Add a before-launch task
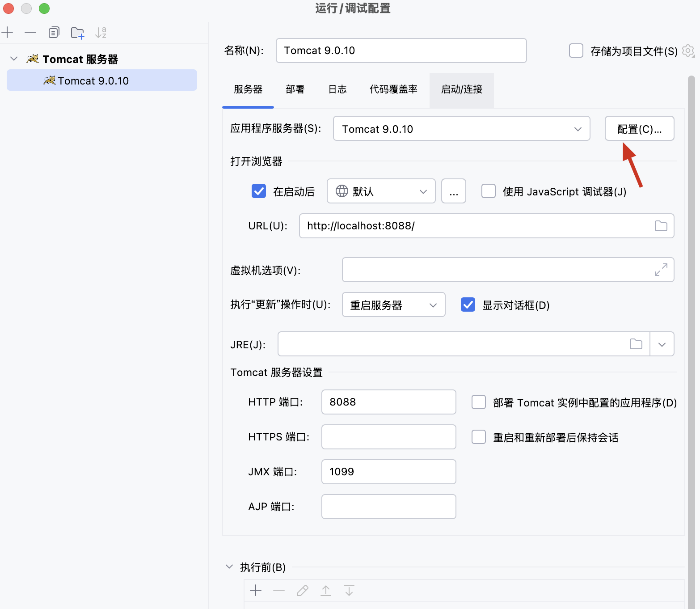The image size is (700, 609). point(256,591)
